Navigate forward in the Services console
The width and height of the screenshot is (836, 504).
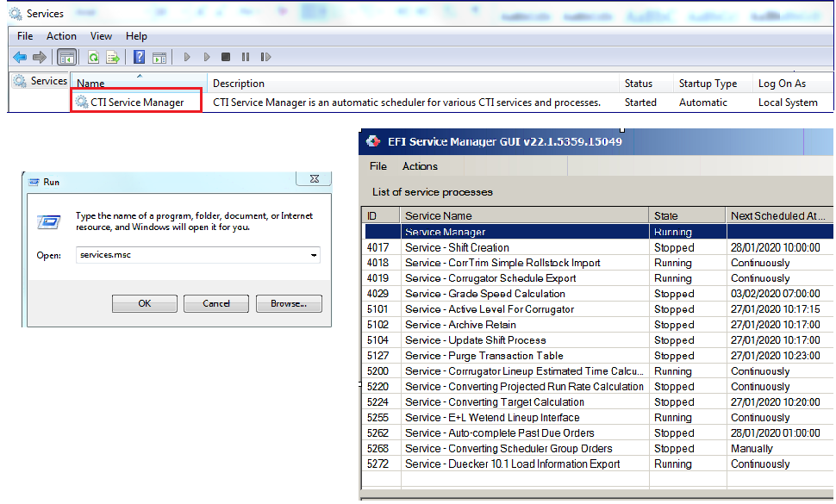point(38,57)
